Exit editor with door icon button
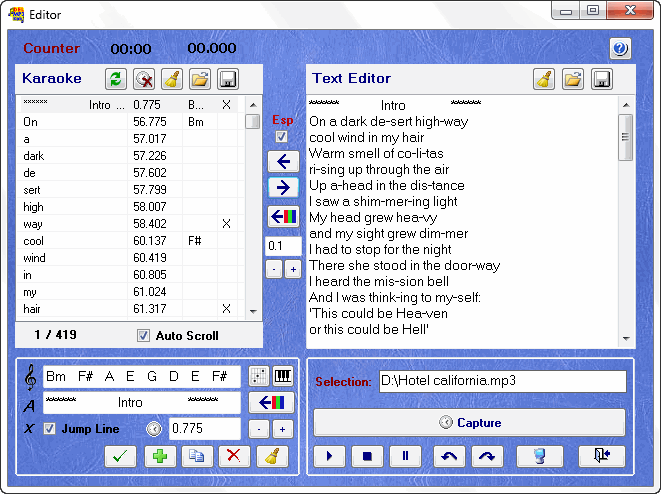Viewport: 661px width, 494px height. click(602, 456)
